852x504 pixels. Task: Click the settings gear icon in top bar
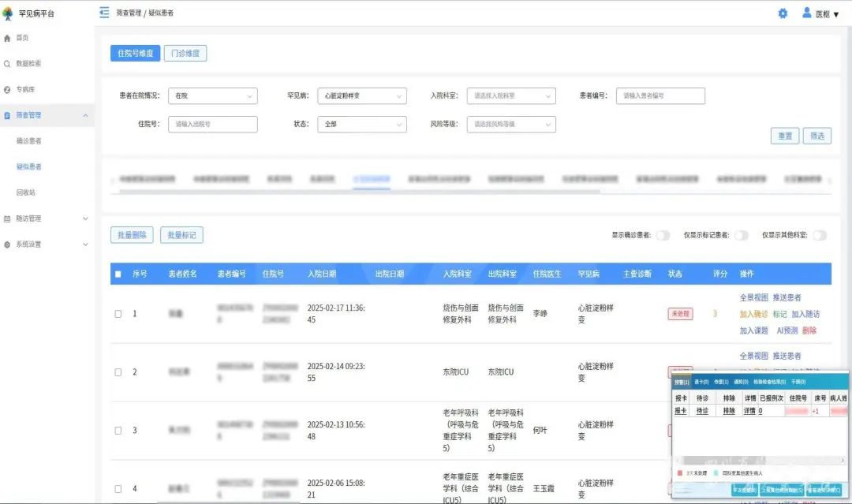click(783, 13)
